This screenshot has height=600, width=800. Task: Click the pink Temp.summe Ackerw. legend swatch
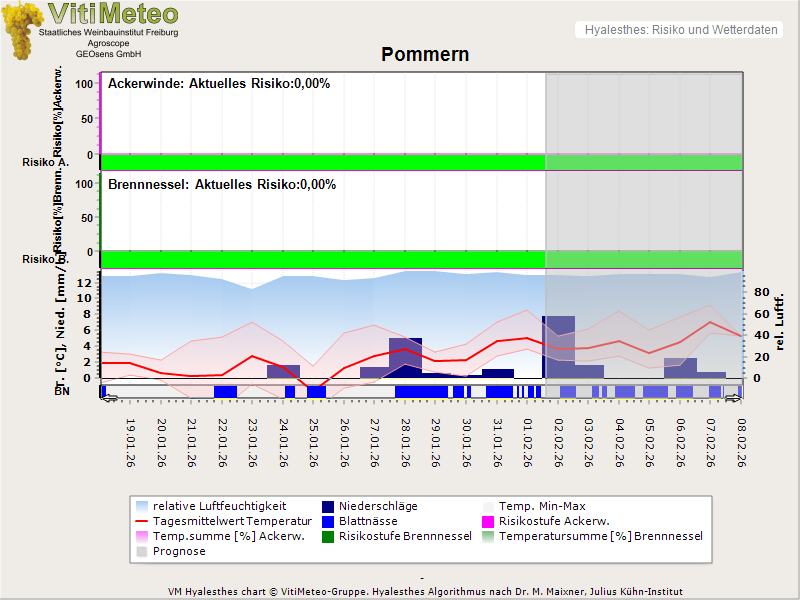pos(141,536)
